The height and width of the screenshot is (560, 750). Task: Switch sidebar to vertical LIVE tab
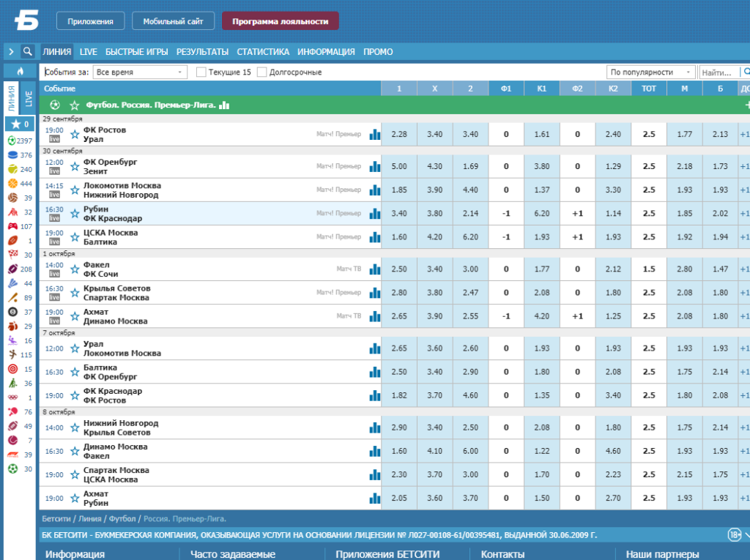29,98
